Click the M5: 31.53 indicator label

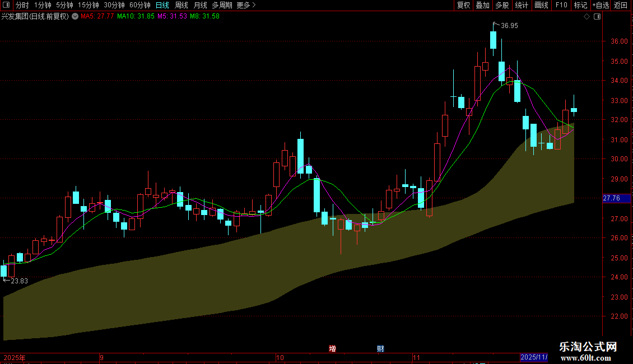click(173, 16)
